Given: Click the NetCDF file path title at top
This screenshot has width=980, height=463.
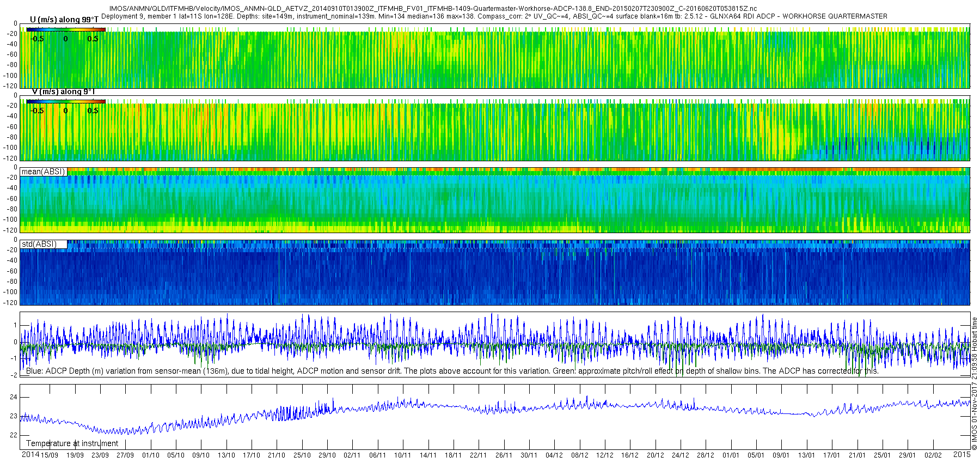Looking at the screenshot, I should coord(433,9).
